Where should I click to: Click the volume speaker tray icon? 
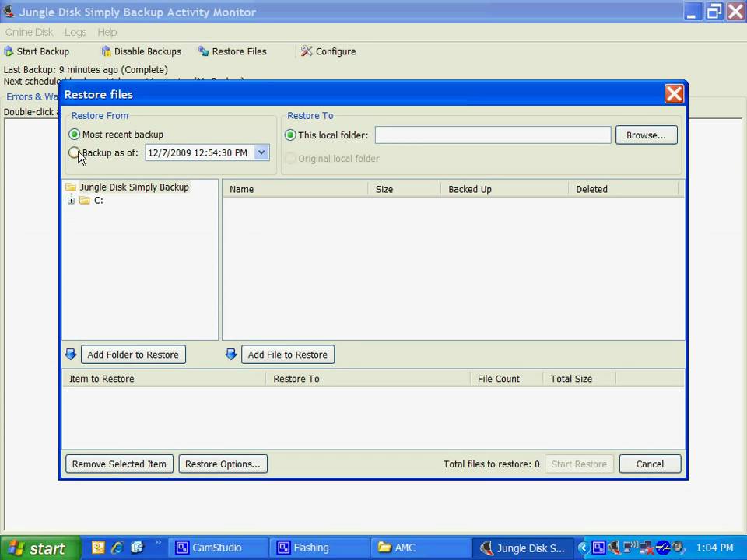(x=678, y=548)
